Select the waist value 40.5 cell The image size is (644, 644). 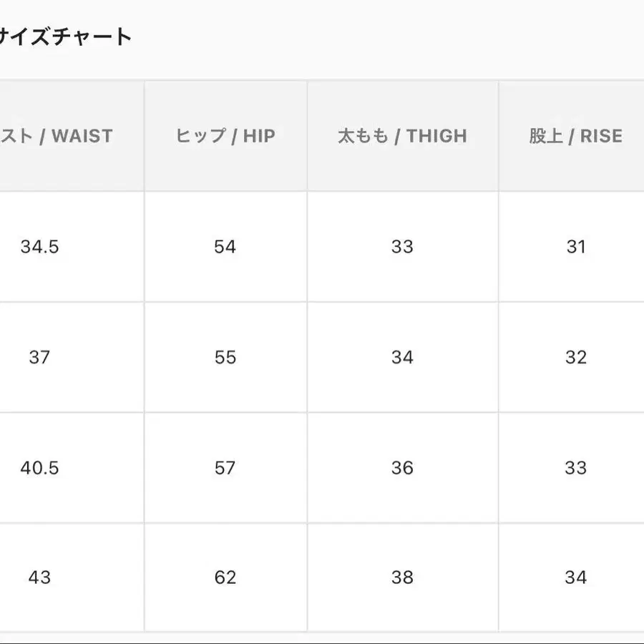click(40, 468)
